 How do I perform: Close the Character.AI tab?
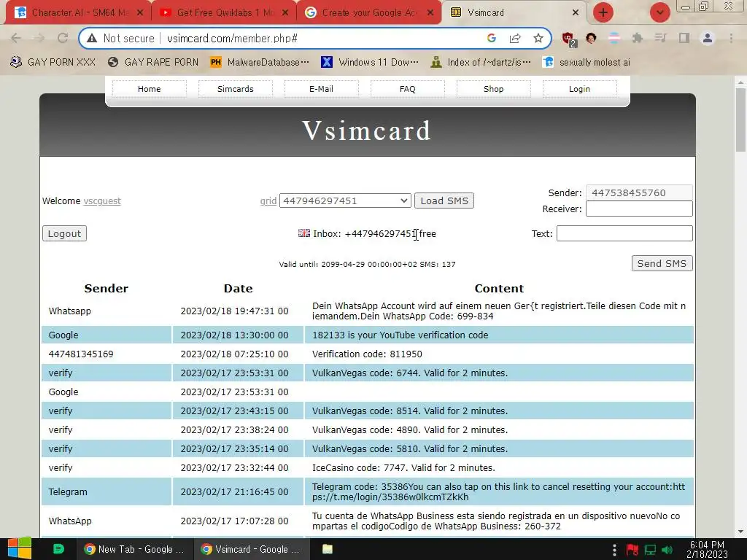(139, 13)
